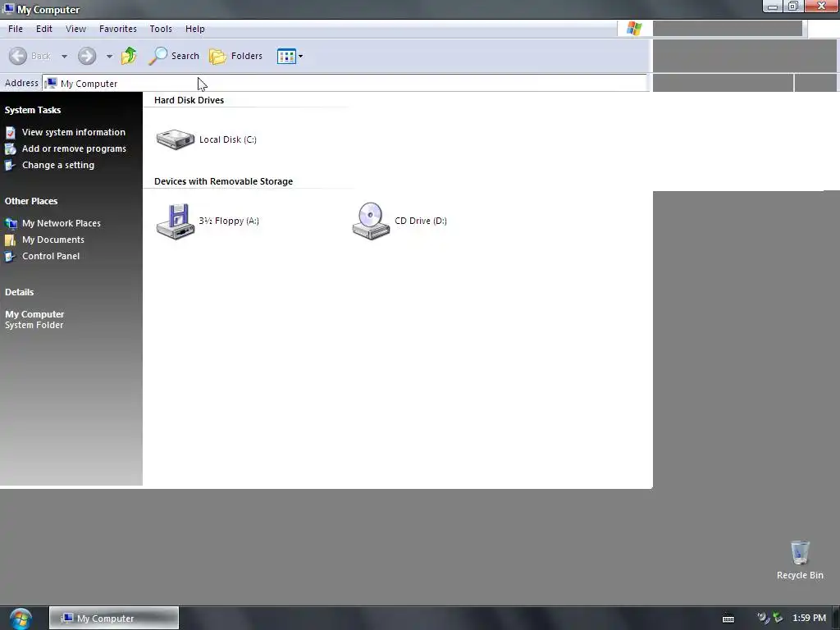This screenshot has width=840, height=630.
Task: Close the My Computer window
Action: tap(821, 7)
